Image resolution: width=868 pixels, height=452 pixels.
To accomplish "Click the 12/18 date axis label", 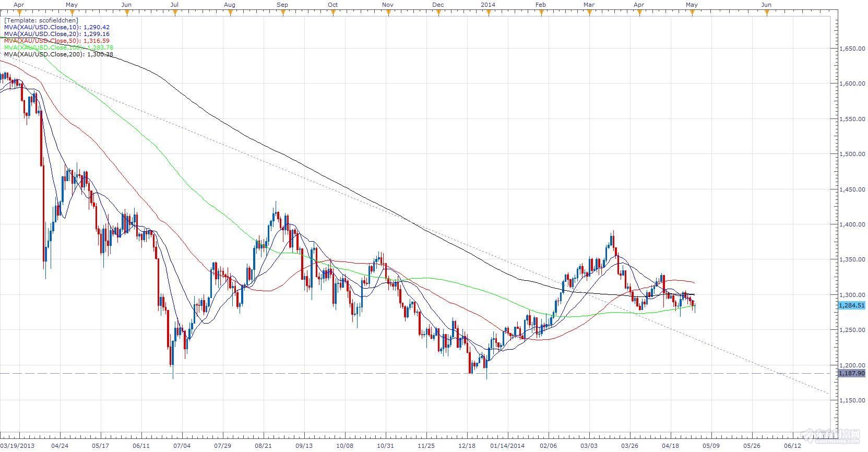I will (x=467, y=446).
